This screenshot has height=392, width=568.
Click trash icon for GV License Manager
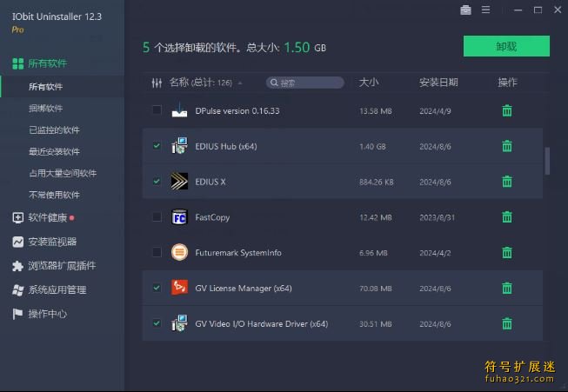(x=507, y=288)
